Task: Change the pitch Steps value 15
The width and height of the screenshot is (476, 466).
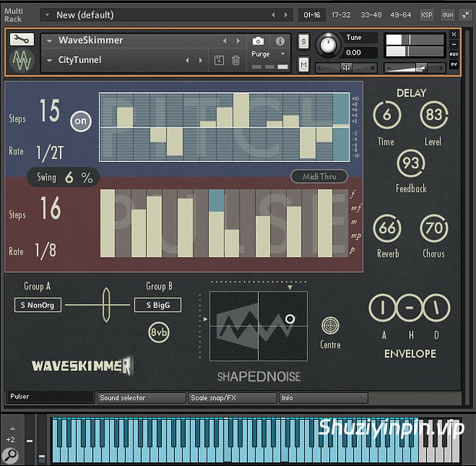Action: (50, 111)
